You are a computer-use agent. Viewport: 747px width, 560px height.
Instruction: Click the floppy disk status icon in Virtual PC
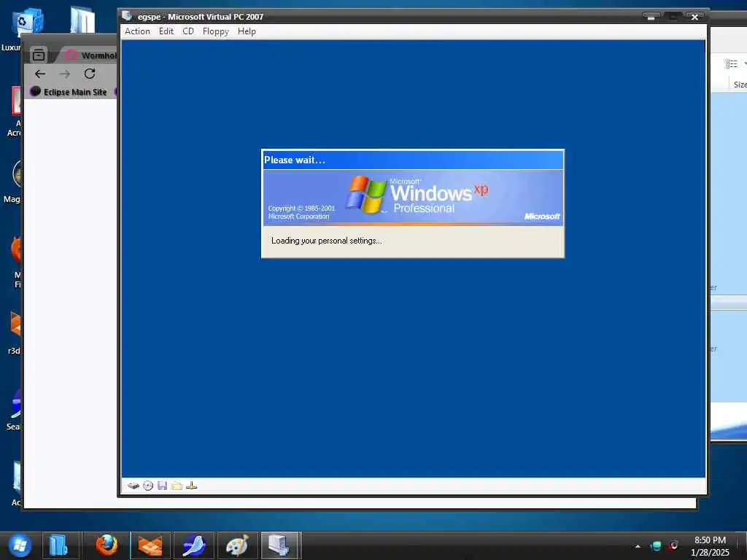click(x=163, y=486)
